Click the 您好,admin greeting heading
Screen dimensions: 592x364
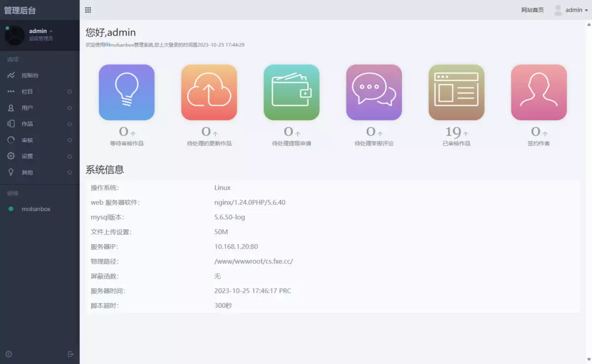[111, 33]
